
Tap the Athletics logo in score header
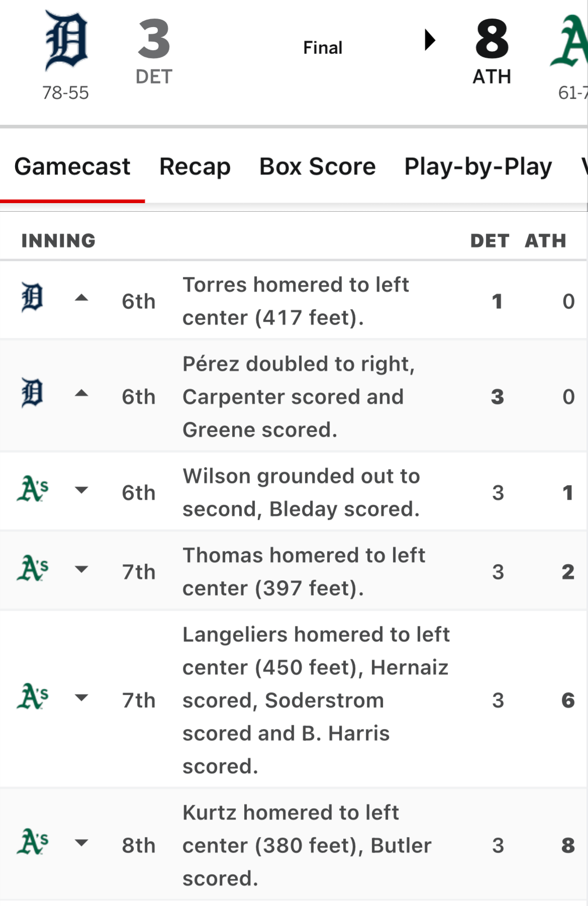(570, 41)
